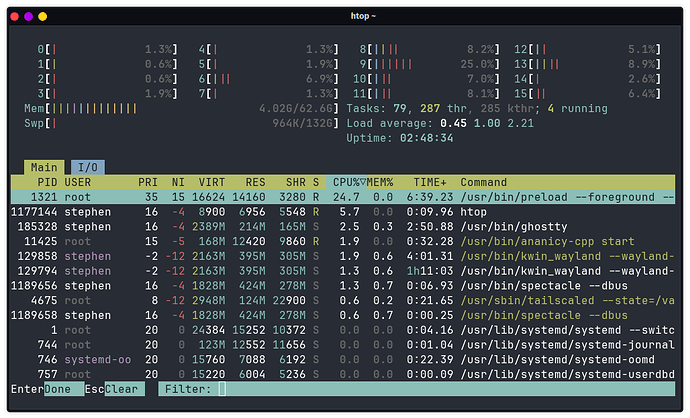Select the systemd --switc process row

(x=343, y=330)
